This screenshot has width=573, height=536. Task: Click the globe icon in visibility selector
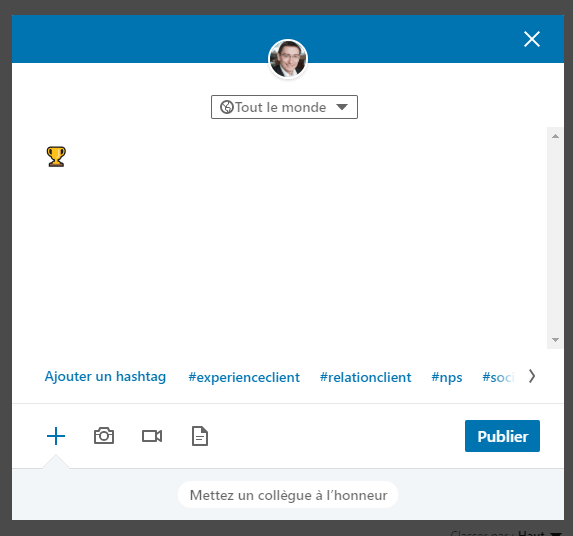click(x=227, y=107)
